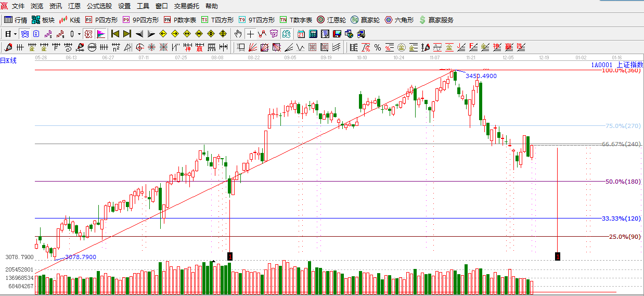The height and width of the screenshot is (296, 644).
Task: Open the 江恩 menu
Action: pos(74,6)
